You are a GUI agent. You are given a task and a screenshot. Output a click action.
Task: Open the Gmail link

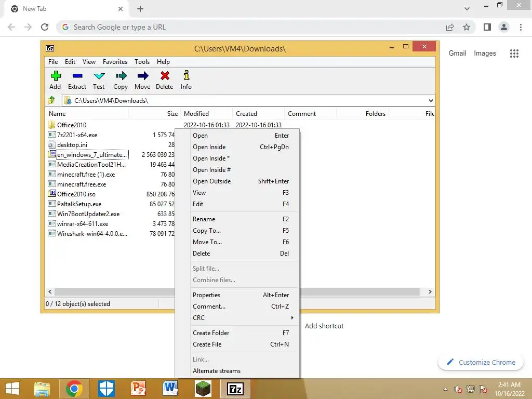point(457,54)
